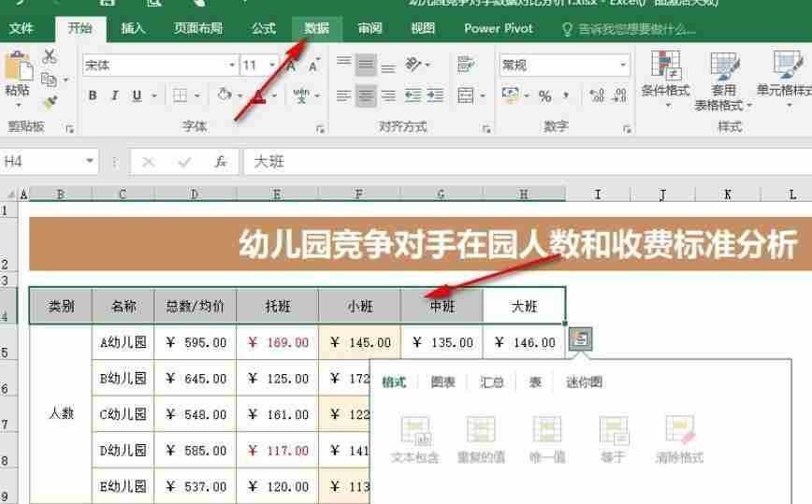812x504 pixels.
Task: Select the 迷你图 Quick Analysis tab
Action: click(584, 382)
